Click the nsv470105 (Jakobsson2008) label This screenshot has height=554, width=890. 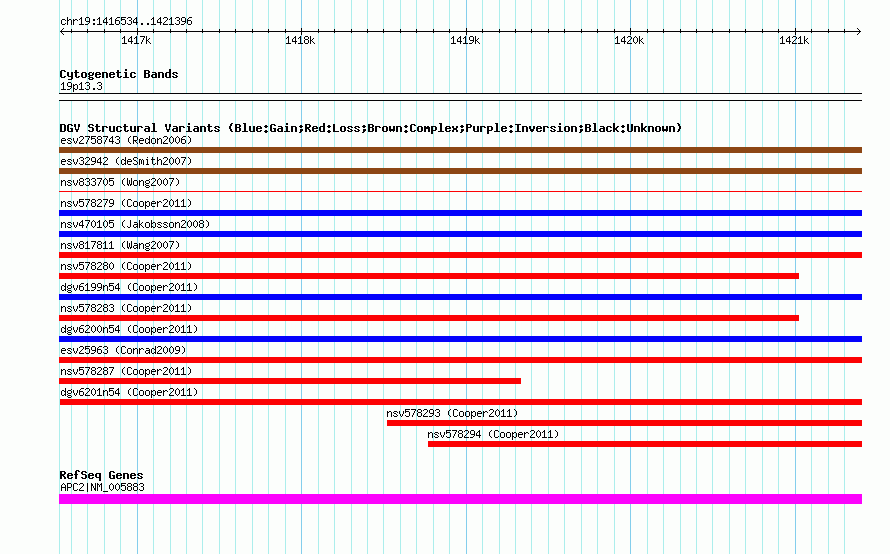coord(135,224)
